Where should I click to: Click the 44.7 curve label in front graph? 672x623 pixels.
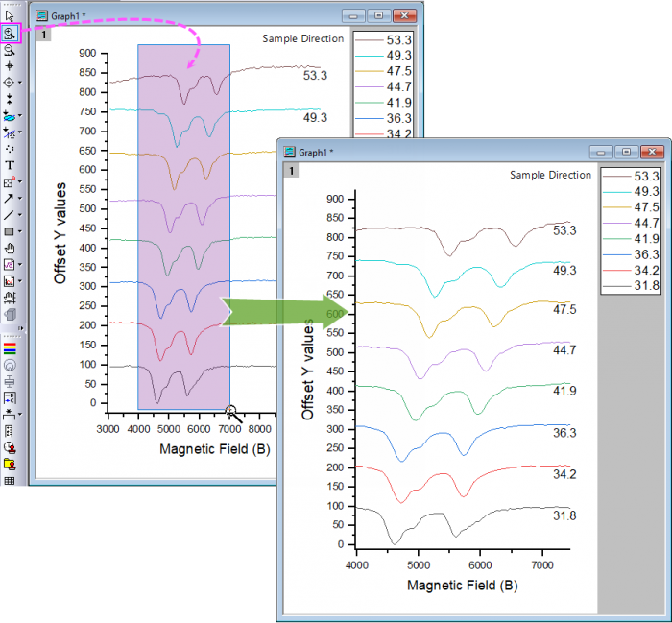tap(564, 350)
